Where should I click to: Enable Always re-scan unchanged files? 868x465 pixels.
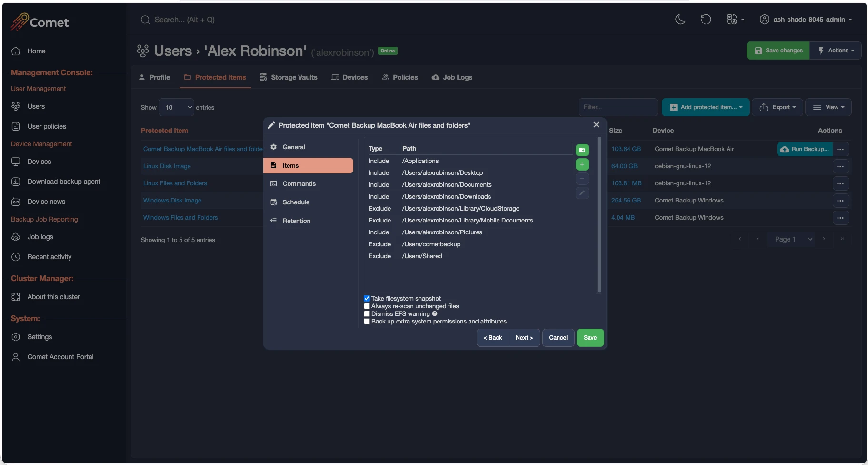click(x=367, y=306)
